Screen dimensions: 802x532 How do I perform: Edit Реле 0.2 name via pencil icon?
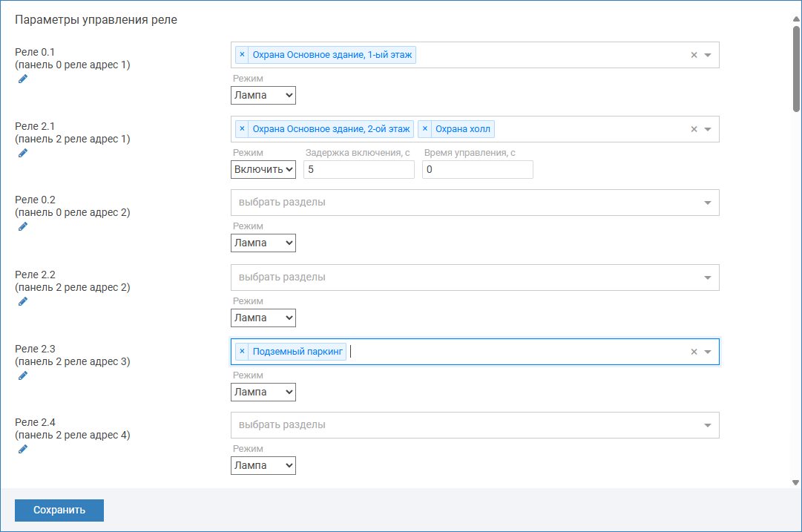[x=22, y=226]
